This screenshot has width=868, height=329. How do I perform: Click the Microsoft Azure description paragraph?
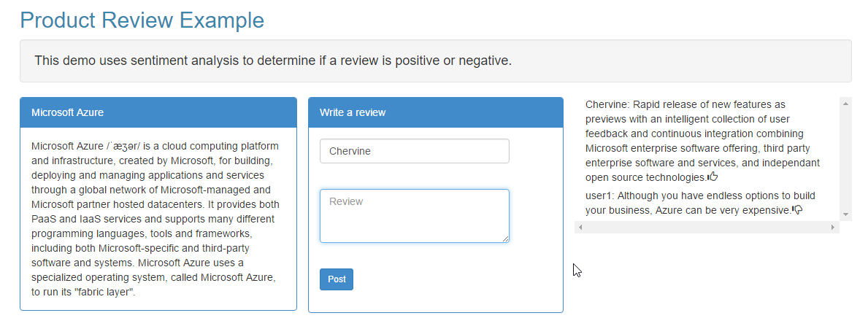tap(155, 219)
